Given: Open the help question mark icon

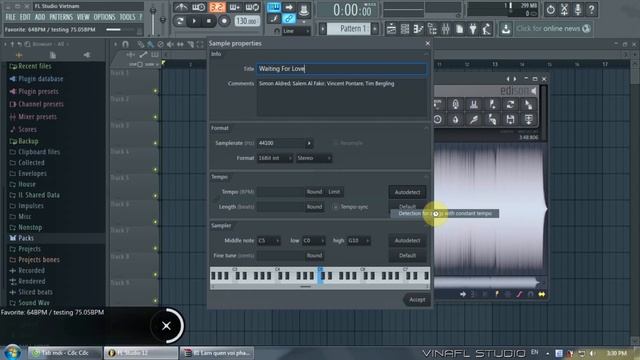Looking at the screenshot, I should click(591, 9).
